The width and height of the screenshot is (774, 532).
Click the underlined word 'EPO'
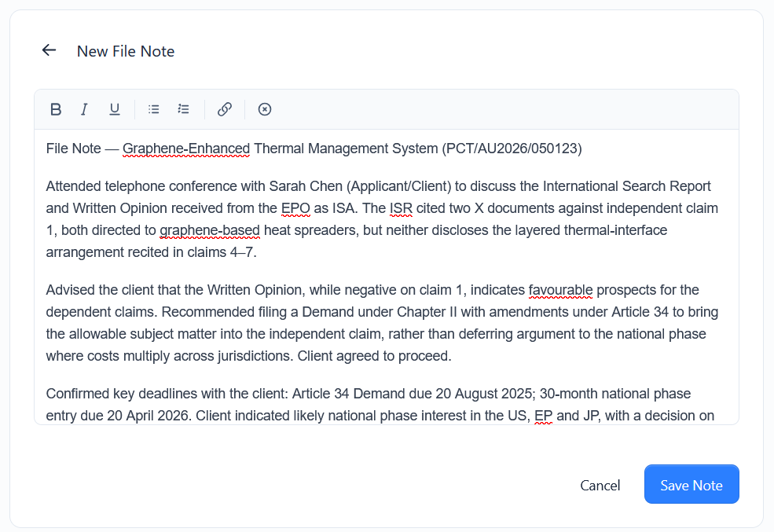(x=295, y=208)
